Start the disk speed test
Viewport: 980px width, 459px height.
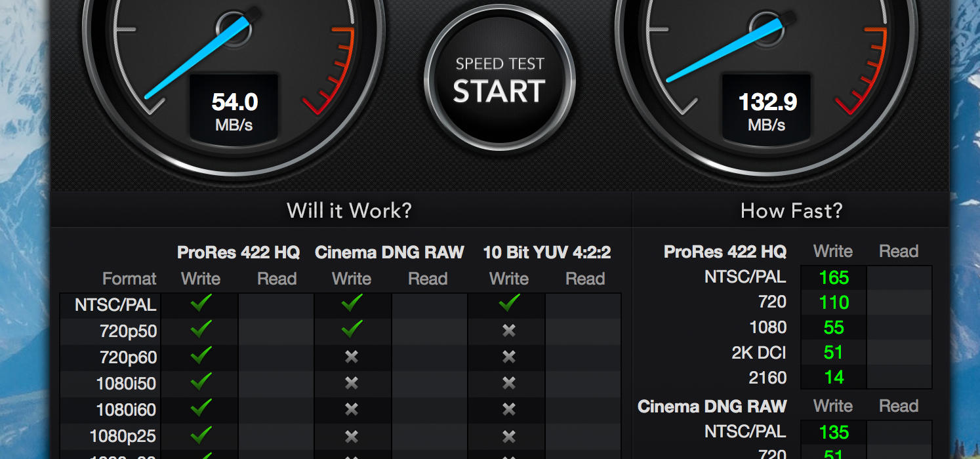(x=500, y=77)
